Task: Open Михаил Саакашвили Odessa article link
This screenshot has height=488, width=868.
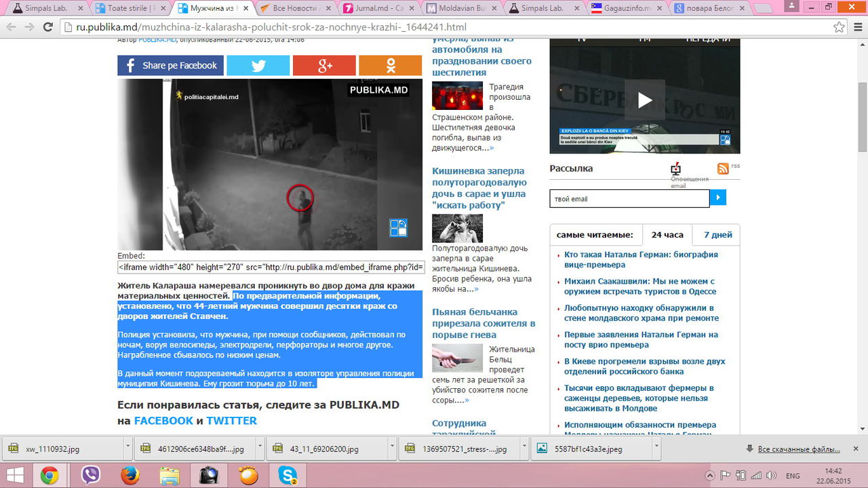Action: 640,286
